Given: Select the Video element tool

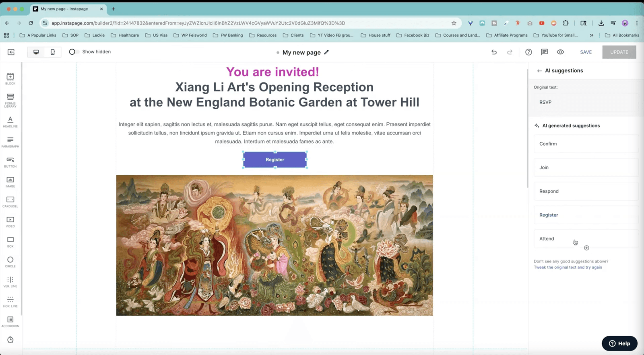Looking at the screenshot, I should pos(10,222).
